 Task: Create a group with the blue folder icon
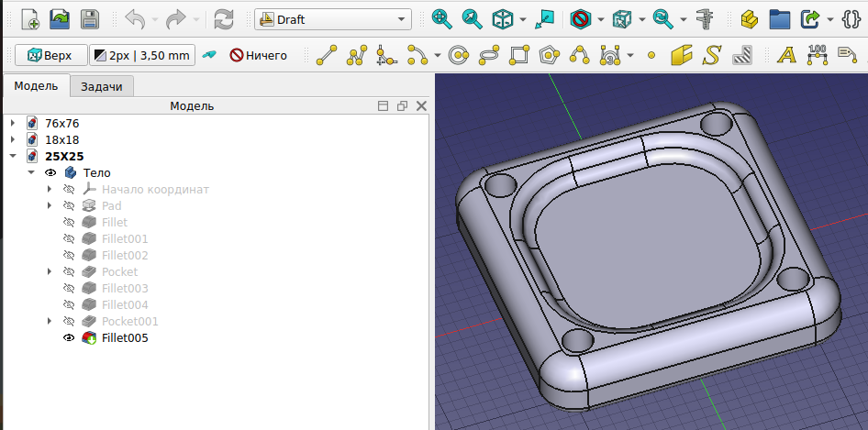point(779,19)
